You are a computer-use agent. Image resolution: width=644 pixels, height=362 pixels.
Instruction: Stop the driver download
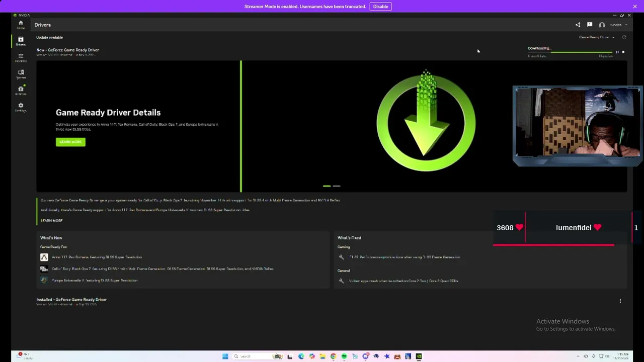(623, 52)
